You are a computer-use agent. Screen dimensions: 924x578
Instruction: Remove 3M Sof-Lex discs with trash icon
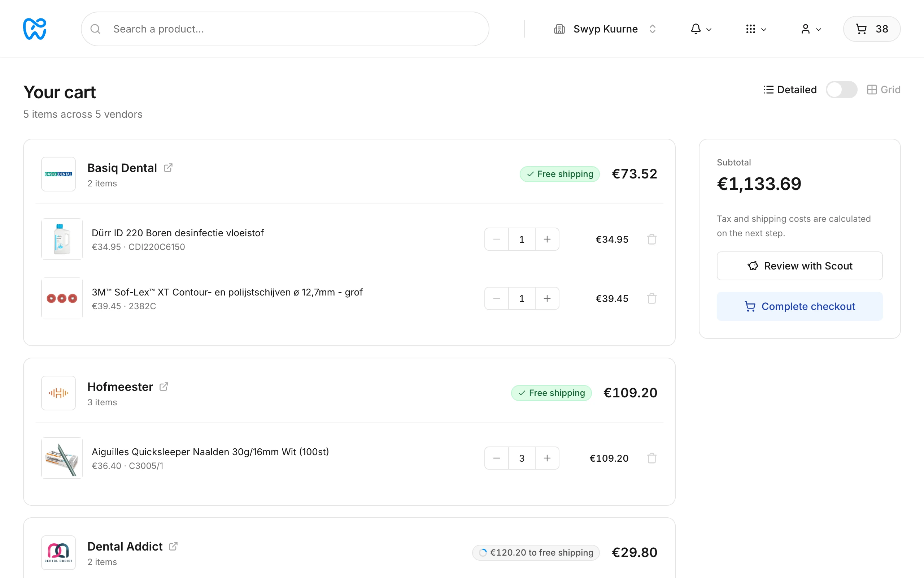pos(652,298)
